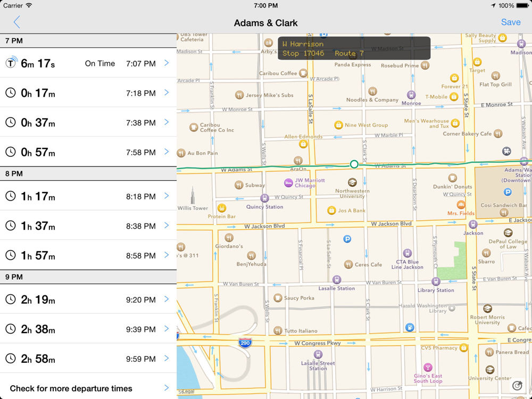Show details for the 8:18 PM departure

pyautogui.click(x=88, y=196)
